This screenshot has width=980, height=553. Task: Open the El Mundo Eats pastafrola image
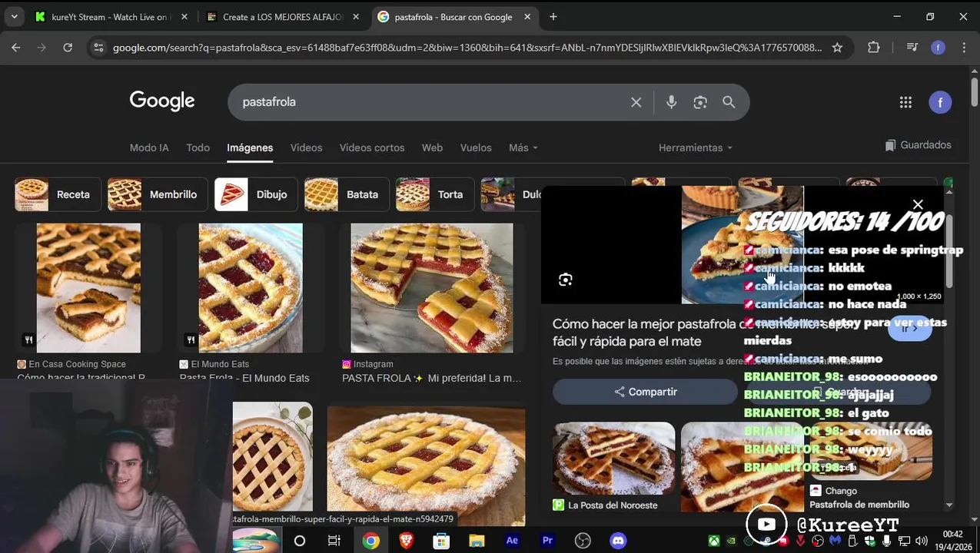(251, 288)
